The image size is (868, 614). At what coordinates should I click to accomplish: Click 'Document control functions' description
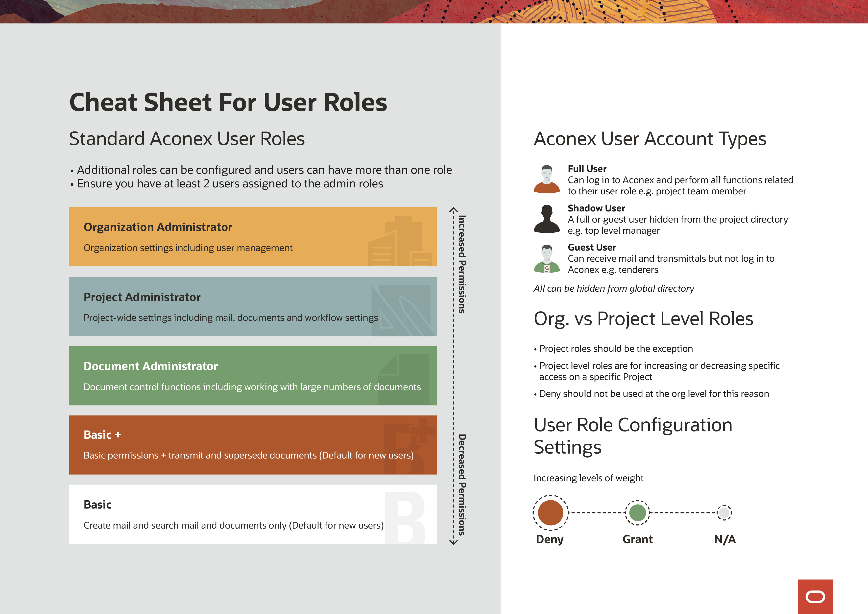(252, 387)
